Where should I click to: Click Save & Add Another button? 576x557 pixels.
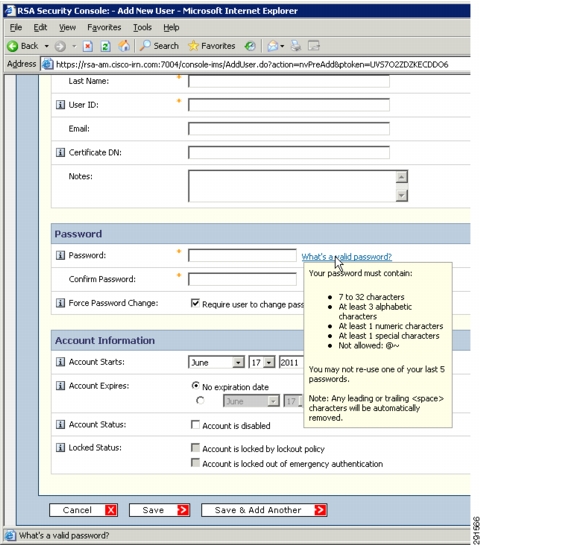click(264, 510)
